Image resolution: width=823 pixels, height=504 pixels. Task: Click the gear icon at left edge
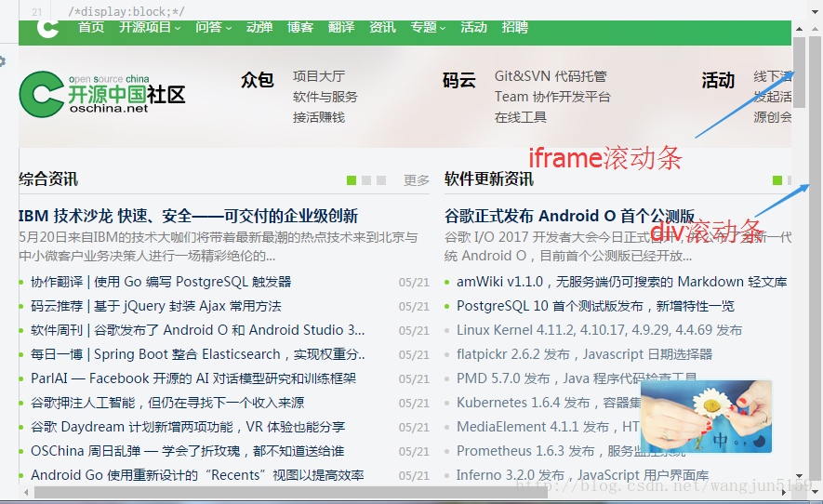coord(3,61)
